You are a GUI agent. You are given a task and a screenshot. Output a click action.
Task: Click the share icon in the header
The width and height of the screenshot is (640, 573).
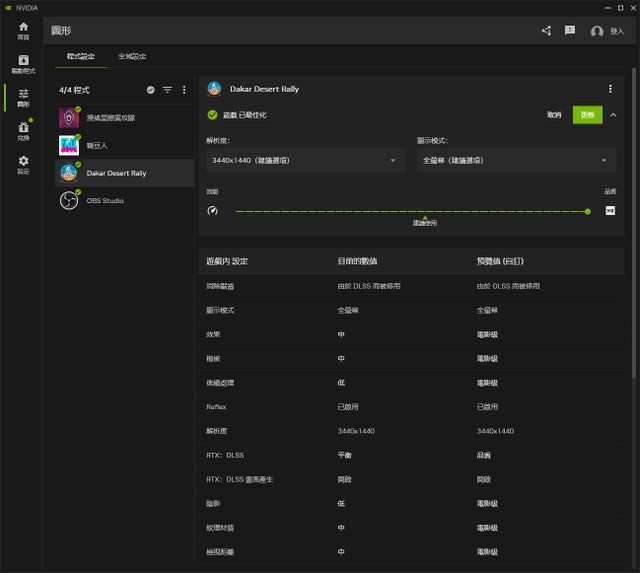pyautogui.click(x=547, y=31)
